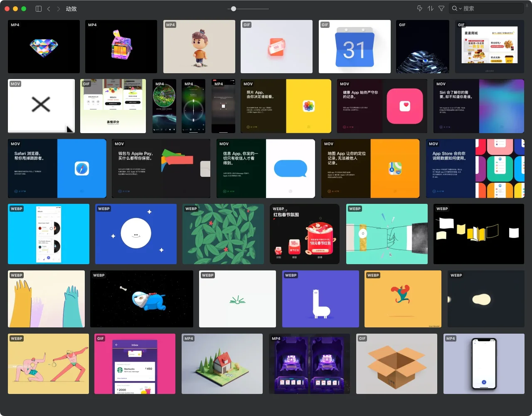
Task: Select the Safari 浏览器 MOV thumbnail
Action: tap(57, 168)
